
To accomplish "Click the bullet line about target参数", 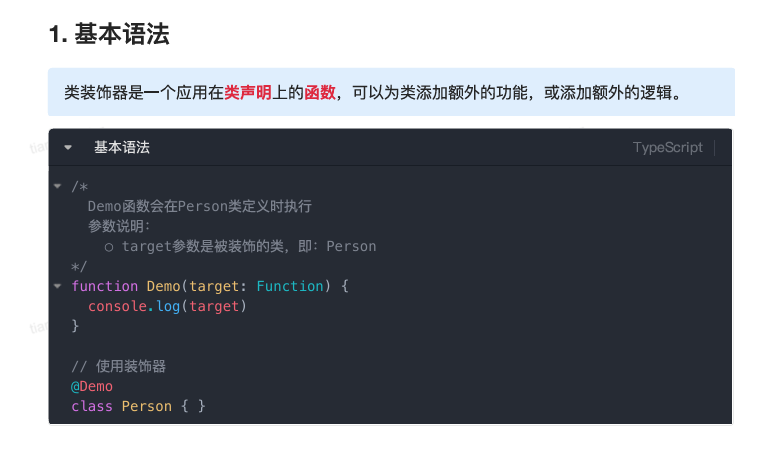I will click(240, 246).
